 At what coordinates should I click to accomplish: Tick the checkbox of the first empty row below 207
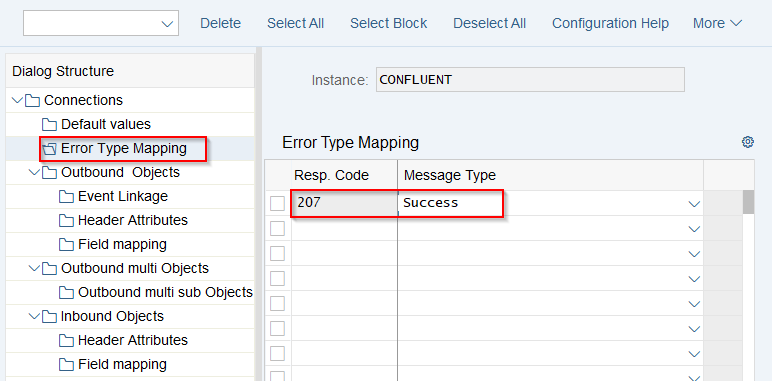tap(277, 228)
